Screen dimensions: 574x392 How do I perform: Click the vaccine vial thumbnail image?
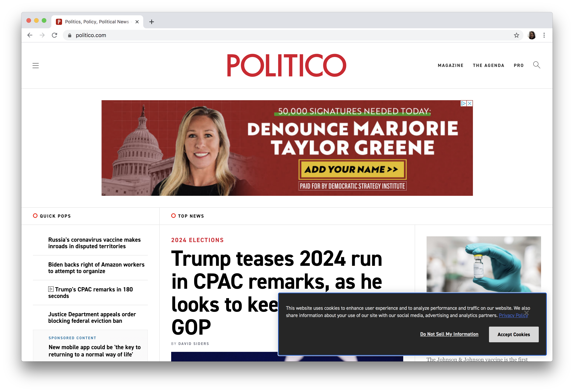pyautogui.click(x=484, y=264)
